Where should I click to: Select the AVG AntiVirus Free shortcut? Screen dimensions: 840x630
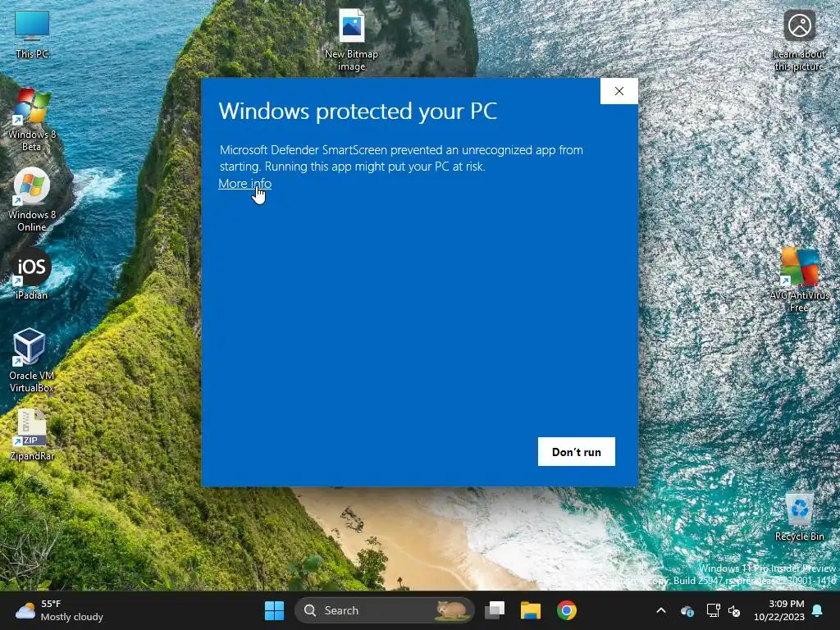pyautogui.click(x=799, y=280)
